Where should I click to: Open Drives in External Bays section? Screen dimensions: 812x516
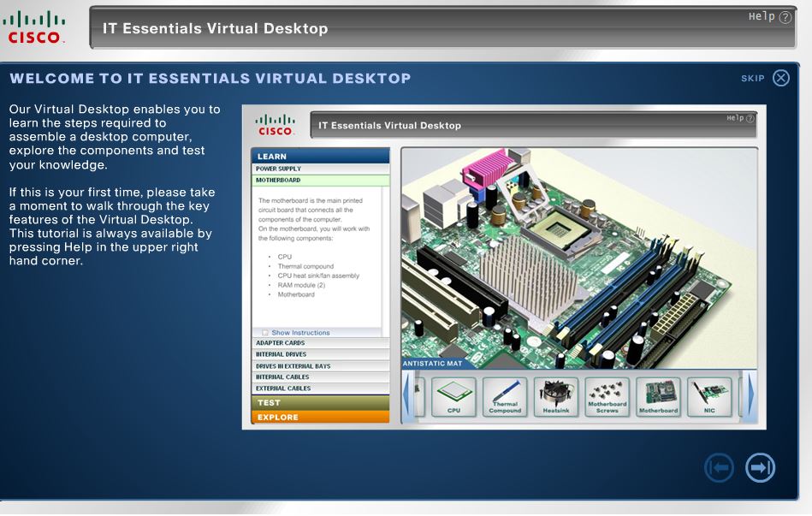(320, 366)
